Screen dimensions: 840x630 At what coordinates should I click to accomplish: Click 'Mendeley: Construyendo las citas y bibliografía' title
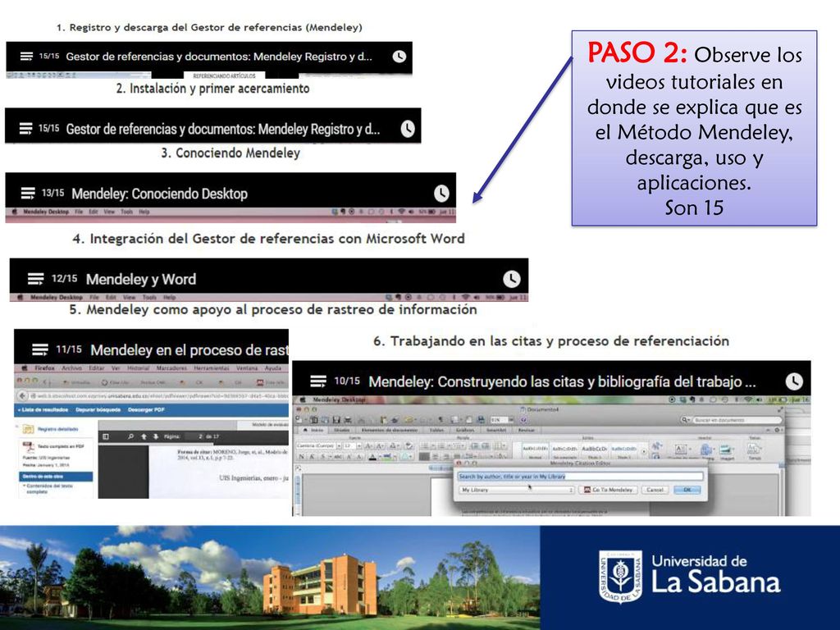tap(563, 381)
